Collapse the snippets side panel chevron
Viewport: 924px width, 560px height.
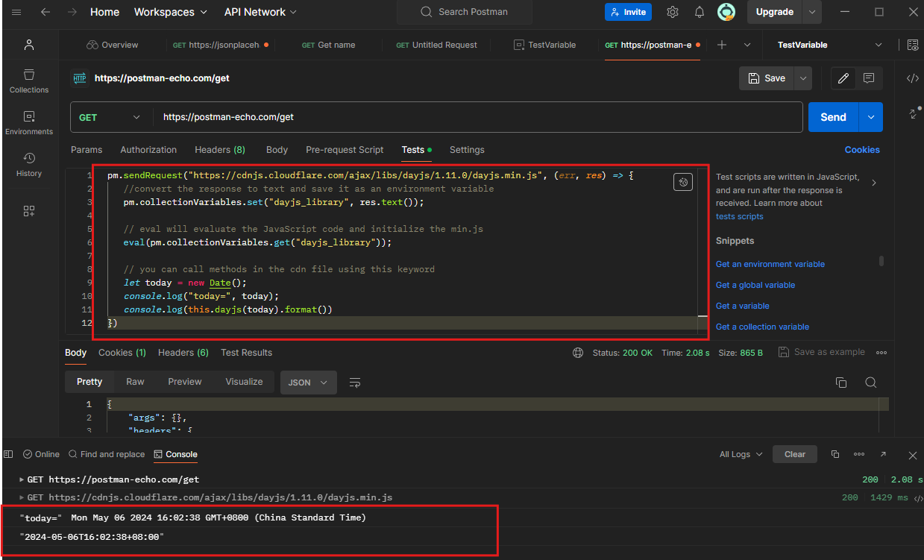[874, 183]
